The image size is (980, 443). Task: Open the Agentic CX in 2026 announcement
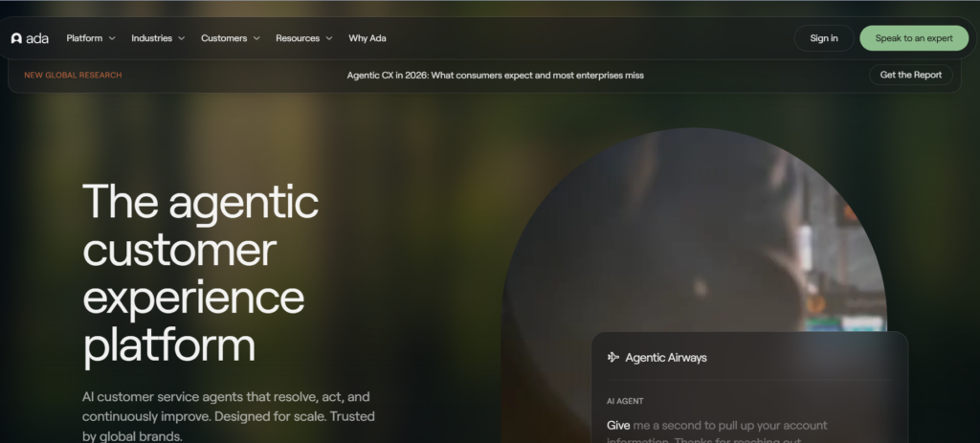[x=495, y=75]
